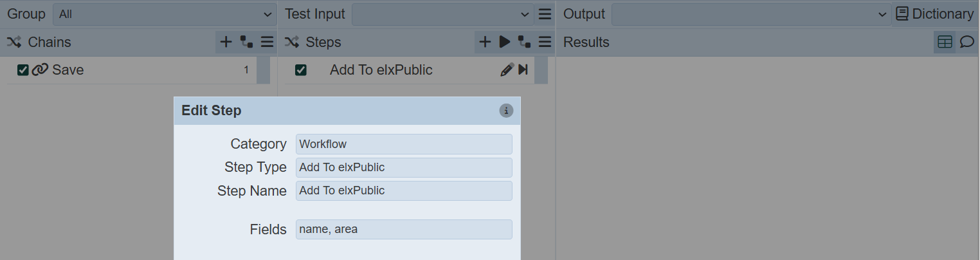Run to the Add To elxPublic step

(523, 70)
